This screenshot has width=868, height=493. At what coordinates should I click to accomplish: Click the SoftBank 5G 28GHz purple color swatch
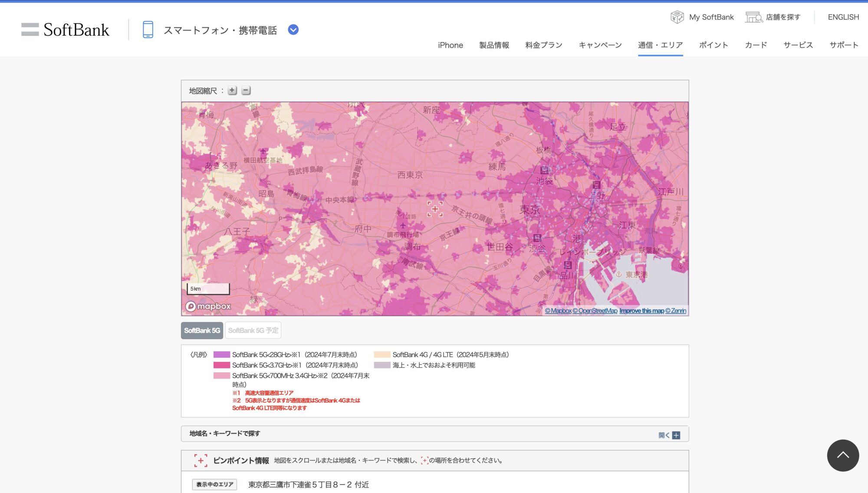click(x=221, y=355)
